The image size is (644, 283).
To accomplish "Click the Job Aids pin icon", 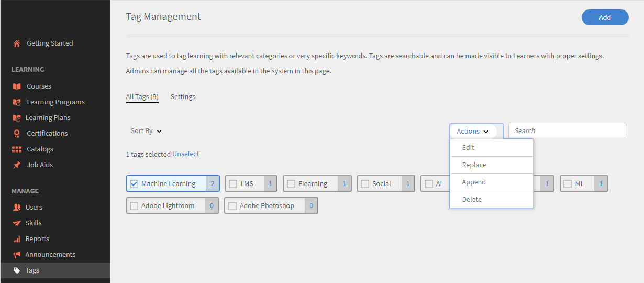I will pyautogui.click(x=17, y=165).
